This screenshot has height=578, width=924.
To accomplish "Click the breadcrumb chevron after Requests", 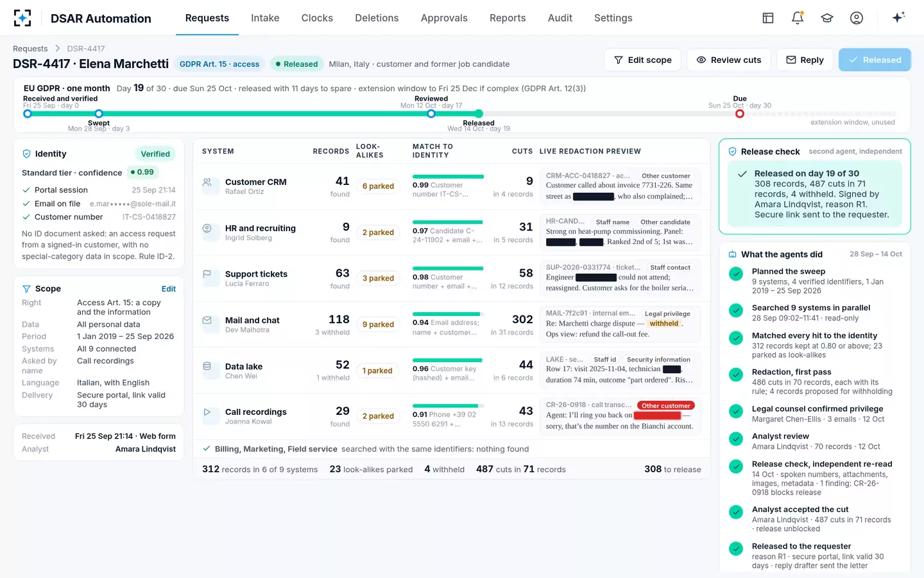I will (x=57, y=49).
